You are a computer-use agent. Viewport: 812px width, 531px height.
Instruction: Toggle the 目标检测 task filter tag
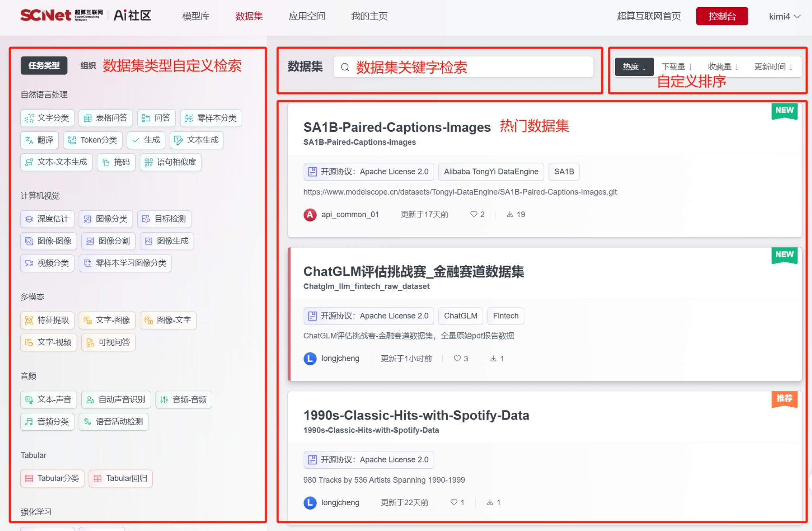[164, 219]
